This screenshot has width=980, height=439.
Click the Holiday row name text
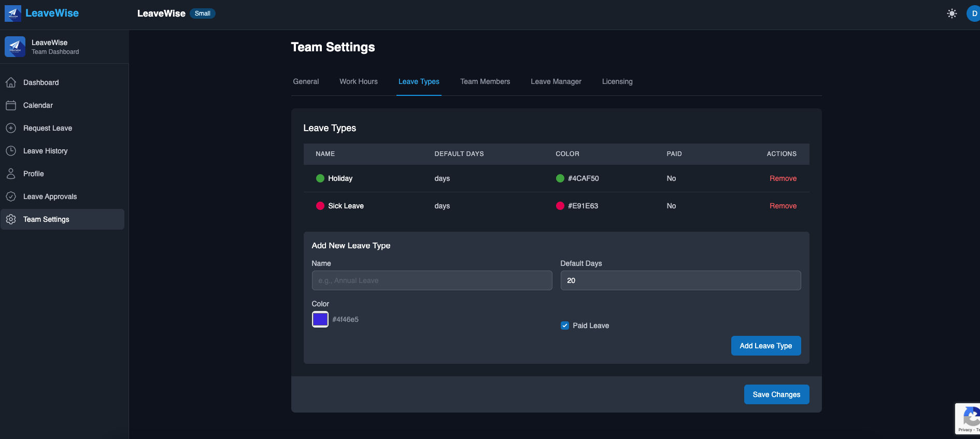340,178
